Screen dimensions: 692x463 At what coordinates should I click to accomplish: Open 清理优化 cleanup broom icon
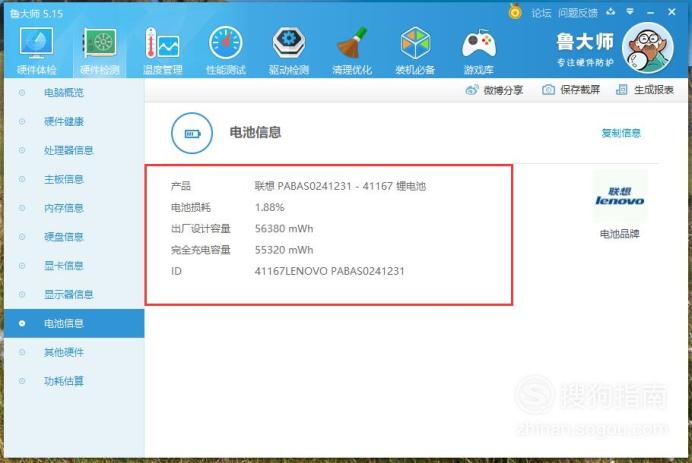tap(352, 50)
